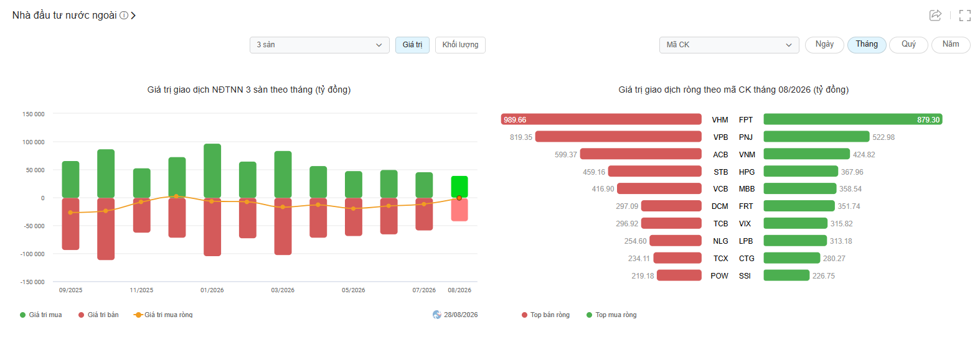This screenshot has height=337, width=980.
Task: Click the red VCB bar labelled 416.90
Action: (x=659, y=188)
